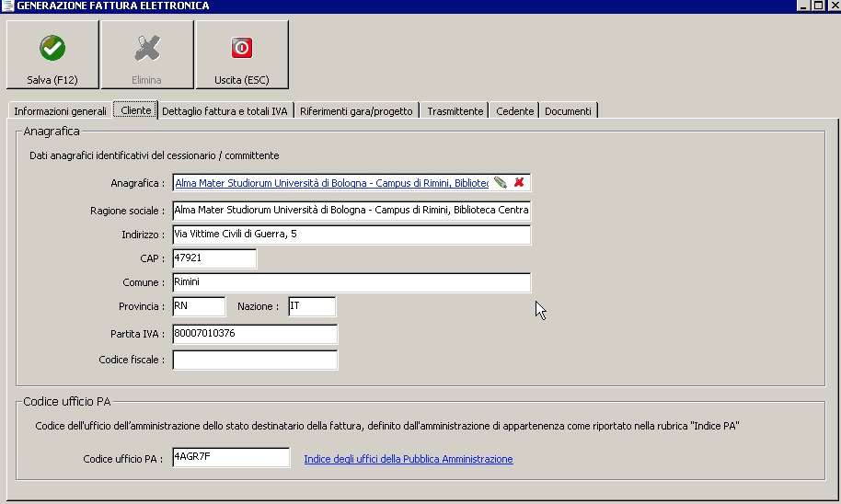Open the Trasmittente tab
The height and width of the screenshot is (504, 841).
(455, 111)
